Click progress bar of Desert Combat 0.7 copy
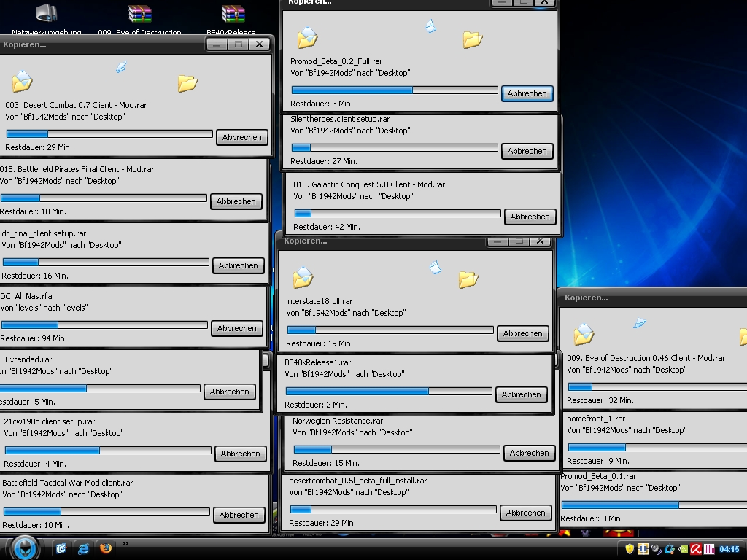Viewport: 747px width, 560px height. 109,134
